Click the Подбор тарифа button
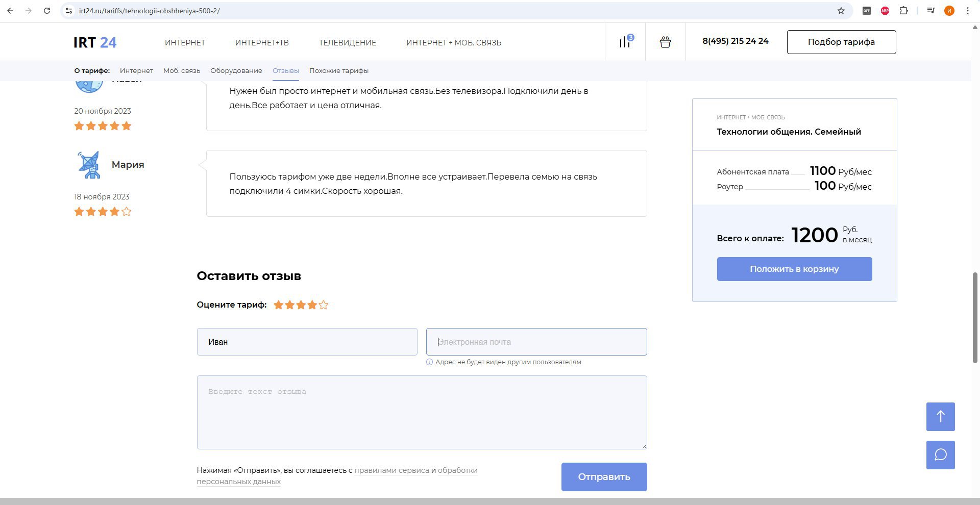Screen dimensions: 980x505 click(841, 42)
